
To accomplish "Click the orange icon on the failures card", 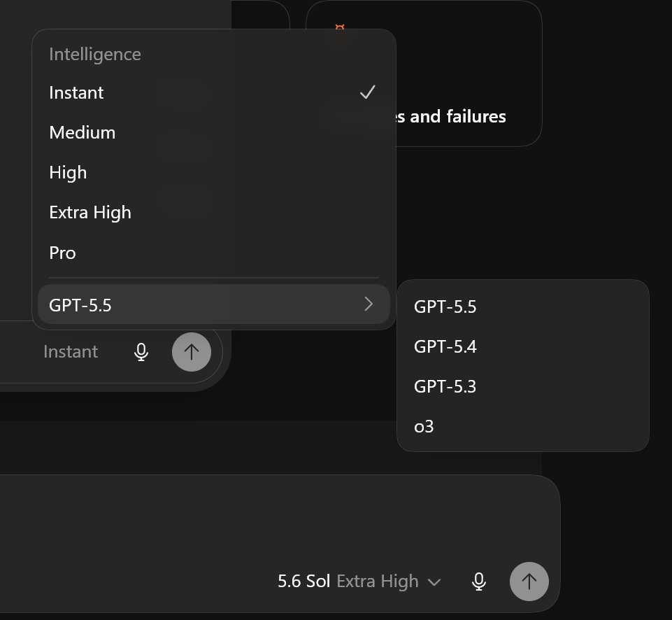I will [x=340, y=27].
